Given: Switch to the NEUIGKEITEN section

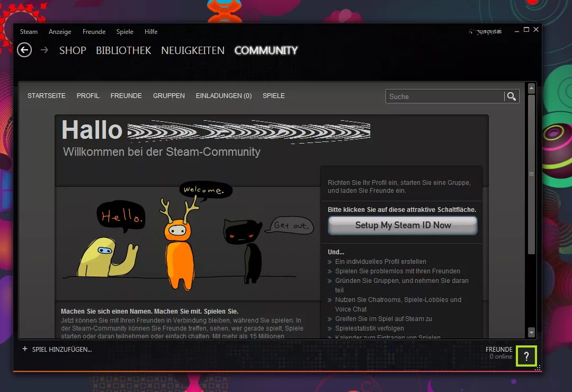Looking at the screenshot, I should tap(193, 50).
